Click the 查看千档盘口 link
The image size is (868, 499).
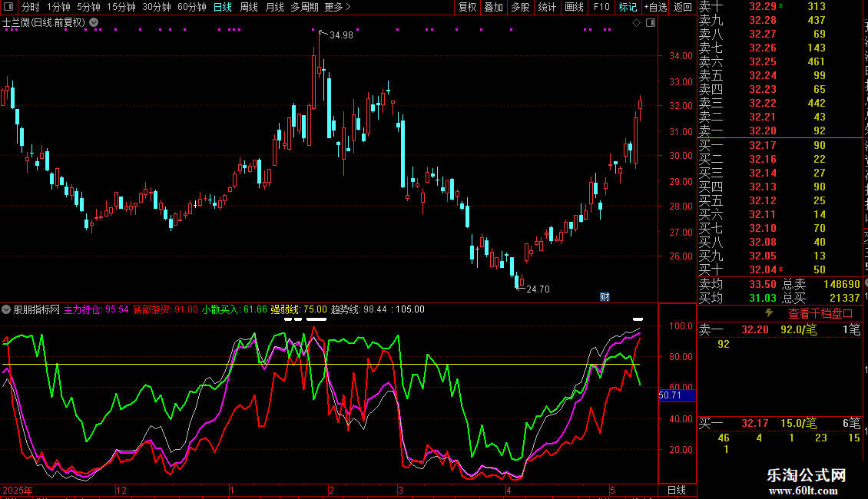pos(820,314)
